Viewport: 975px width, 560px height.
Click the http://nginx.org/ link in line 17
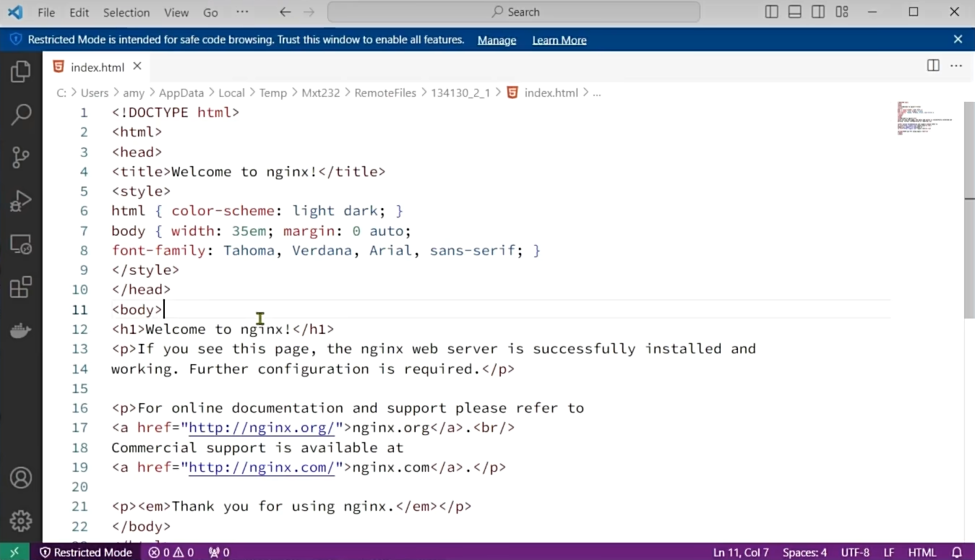pos(261,428)
